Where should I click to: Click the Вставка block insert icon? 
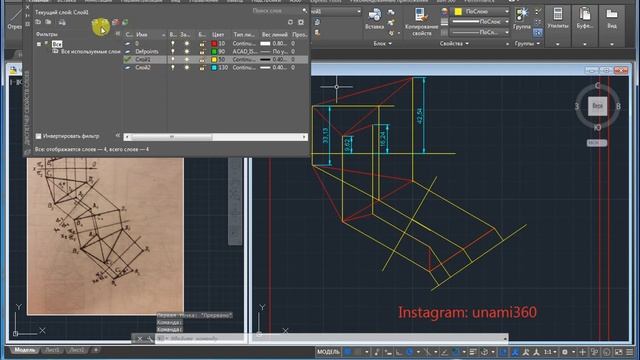374,16
